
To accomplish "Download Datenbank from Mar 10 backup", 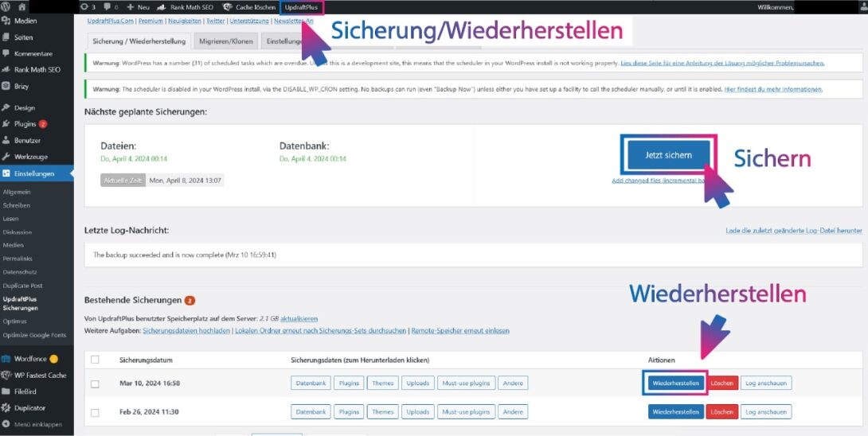I will pos(311,383).
